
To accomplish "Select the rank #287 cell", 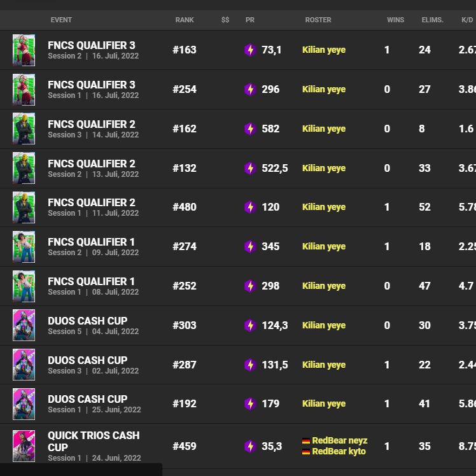I will 185,365.
